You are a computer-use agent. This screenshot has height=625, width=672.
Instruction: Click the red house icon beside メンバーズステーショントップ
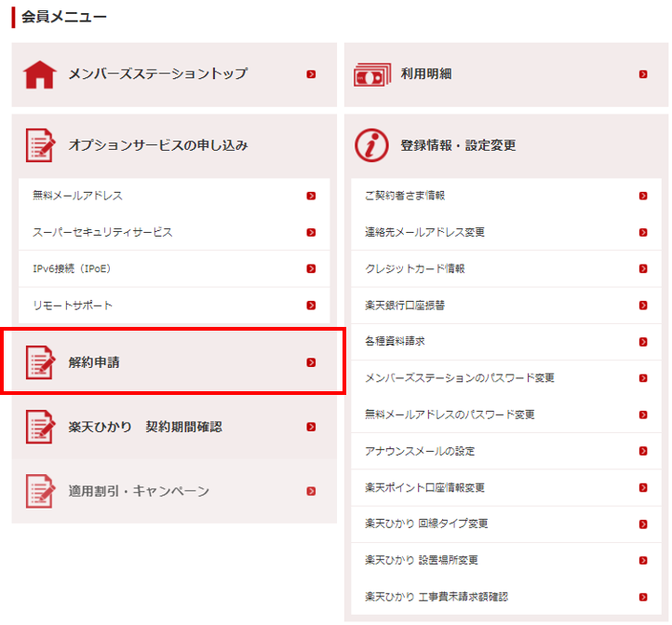pyautogui.click(x=39, y=75)
